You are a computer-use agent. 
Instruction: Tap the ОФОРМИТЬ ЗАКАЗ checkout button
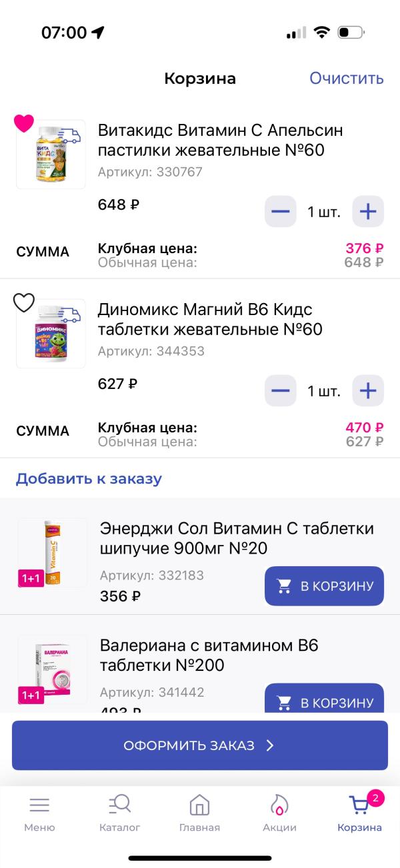(199, 746)
